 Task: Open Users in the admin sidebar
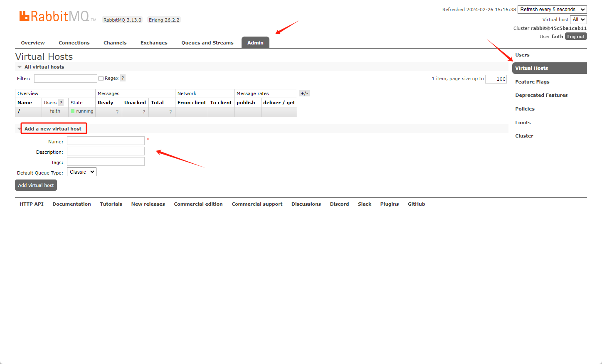click(522, 55)
